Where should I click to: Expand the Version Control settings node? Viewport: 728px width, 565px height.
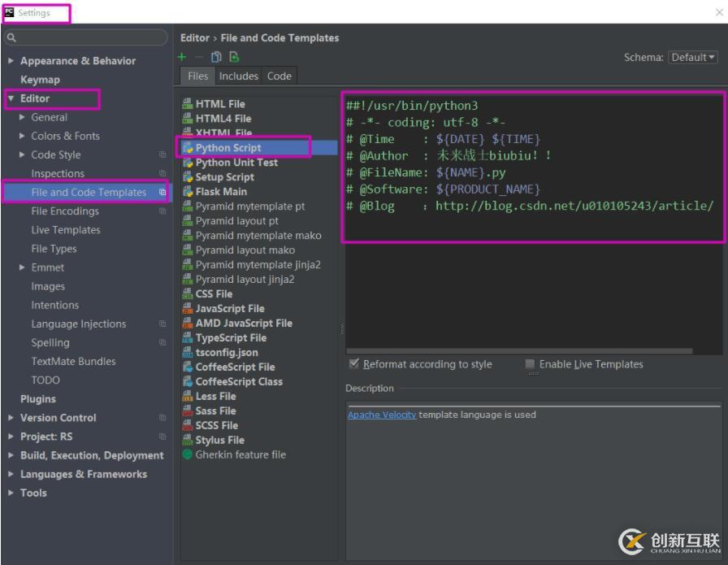11,418
